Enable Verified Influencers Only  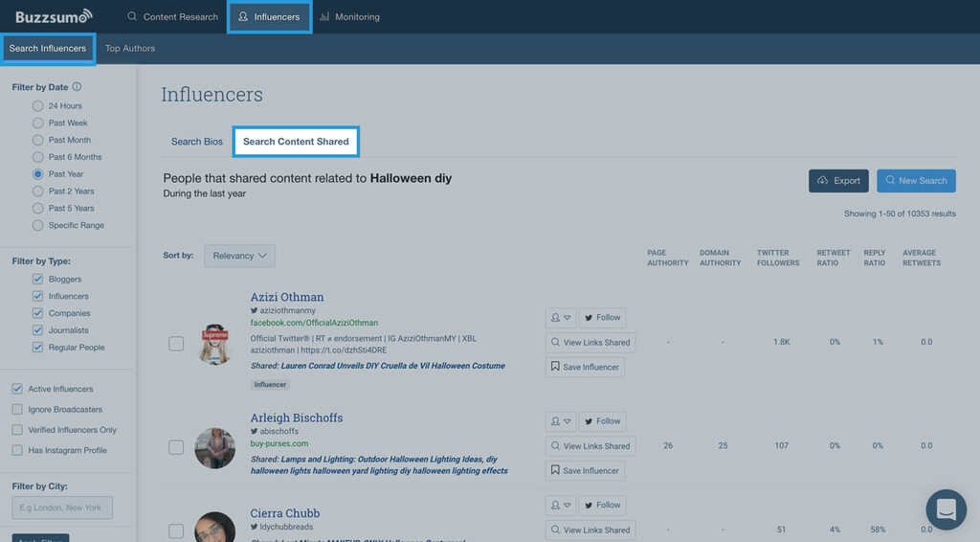(x=17, y=430)
